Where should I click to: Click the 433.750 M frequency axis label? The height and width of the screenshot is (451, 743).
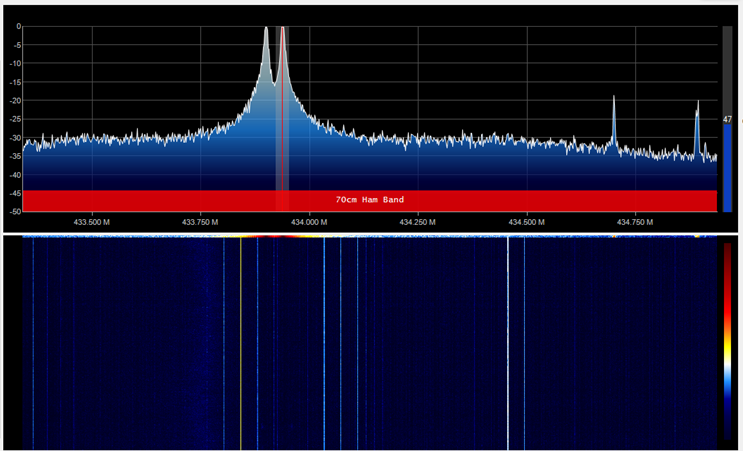(x=200, y=222)
